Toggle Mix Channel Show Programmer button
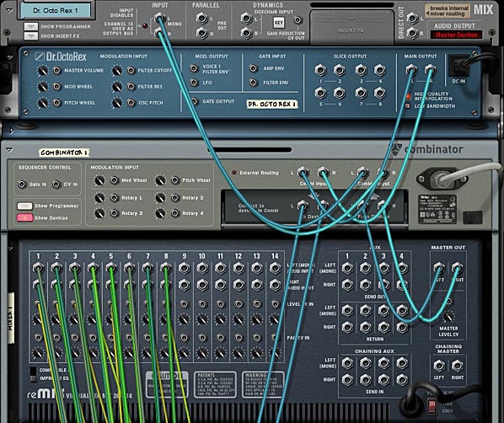Screen dimensions: 504x423 [31, 26]
